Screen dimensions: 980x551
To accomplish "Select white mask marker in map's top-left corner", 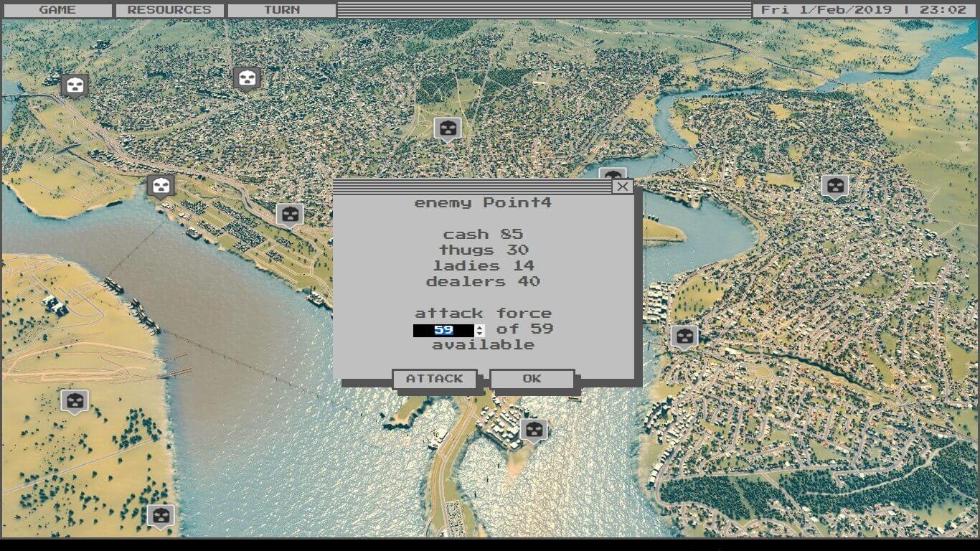I will click(75, 86).
